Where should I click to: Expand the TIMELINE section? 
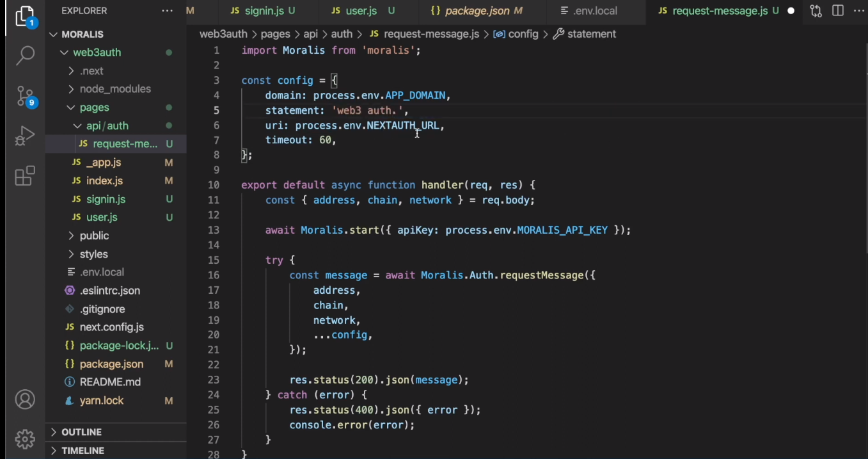tap(83, 451)
